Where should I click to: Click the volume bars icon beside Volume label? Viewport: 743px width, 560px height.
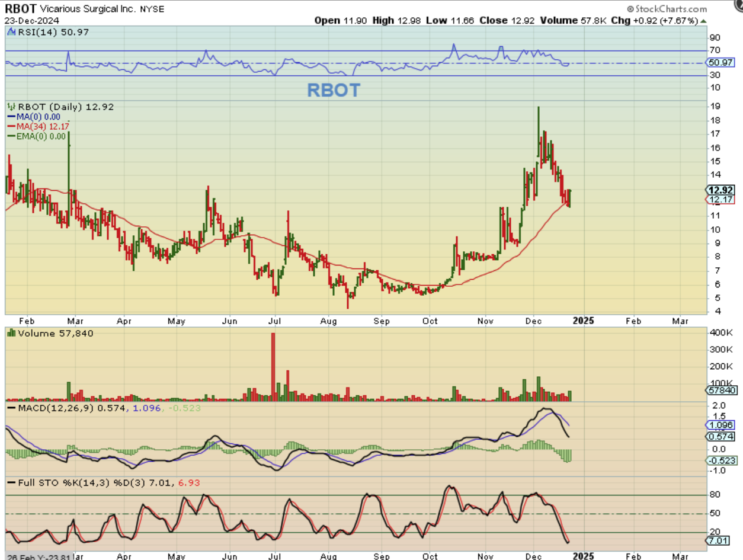pos(11,333)
